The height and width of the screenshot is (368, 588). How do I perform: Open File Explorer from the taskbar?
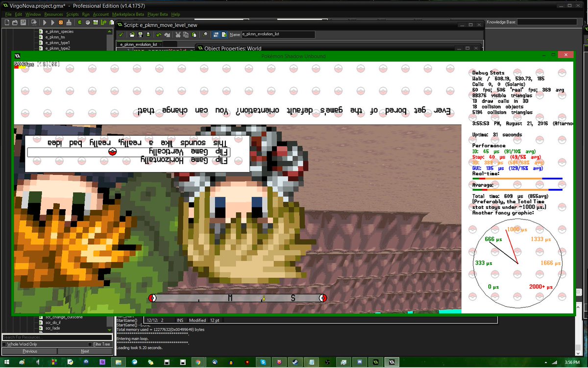(x=119, y=362)
